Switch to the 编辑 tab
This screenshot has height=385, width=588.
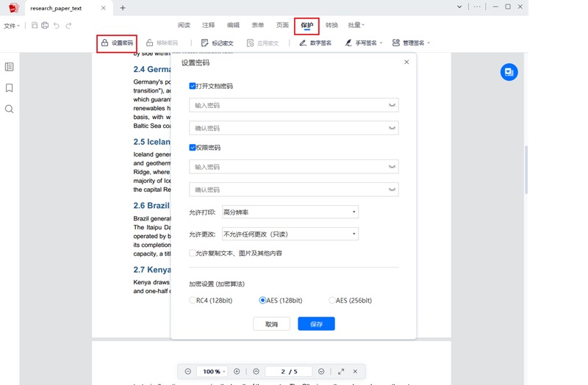pyautogui.click(x=233, y=25)
